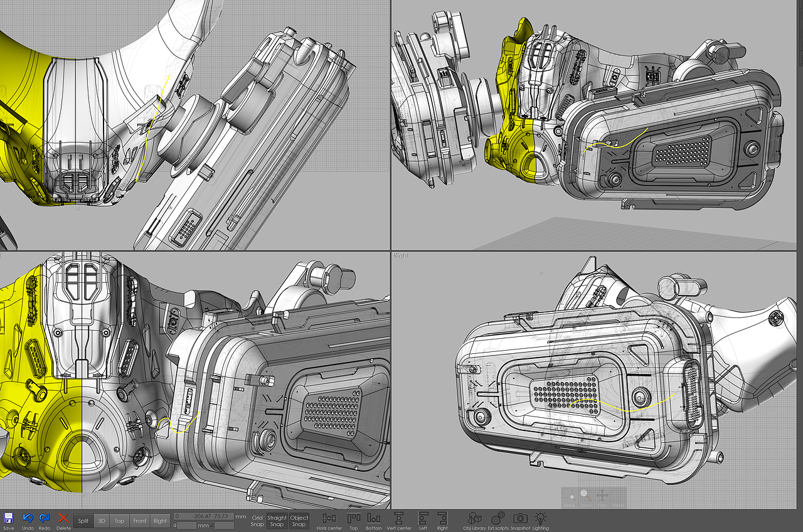Image resolution: width=803 pixels, height=532 pixels.
Task: Align objects to Top
Action: (354, 521)
